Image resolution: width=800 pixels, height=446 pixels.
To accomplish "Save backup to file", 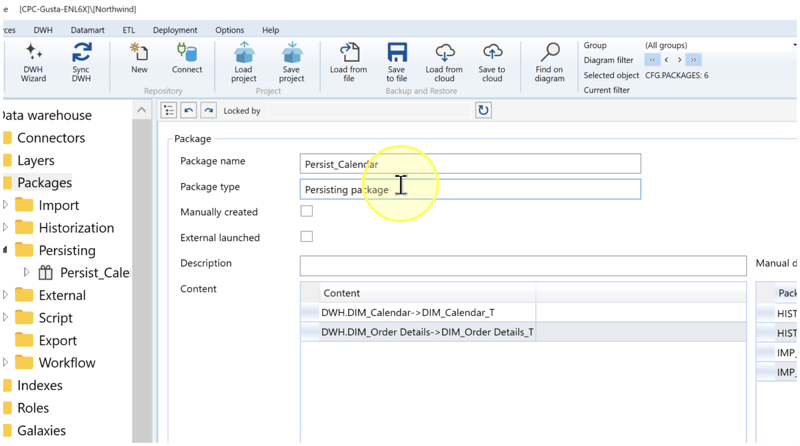I will point(396,62).
